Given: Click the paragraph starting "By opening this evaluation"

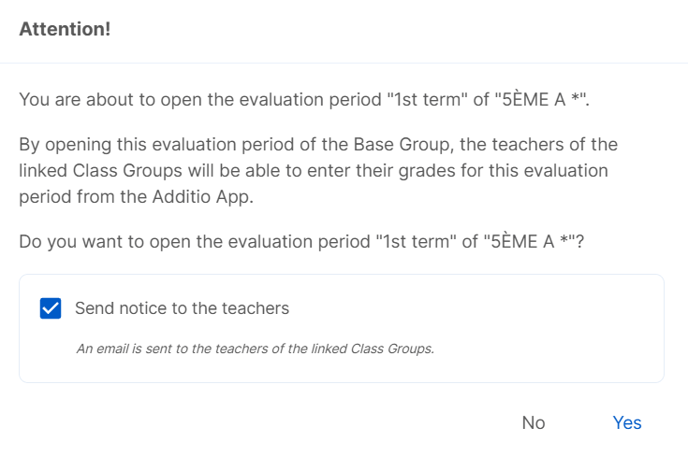Looking at the screenshot, I should click(x=318, y=170).
